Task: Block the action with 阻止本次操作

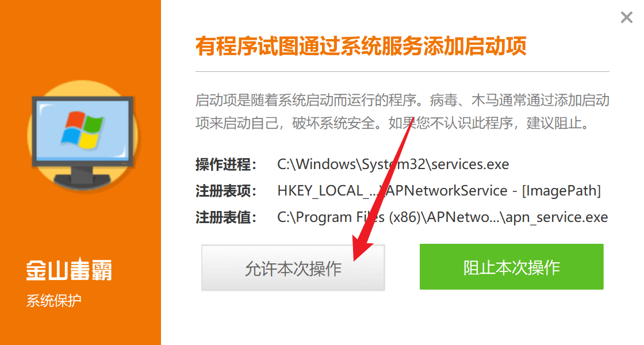Action: click(511, 267)
